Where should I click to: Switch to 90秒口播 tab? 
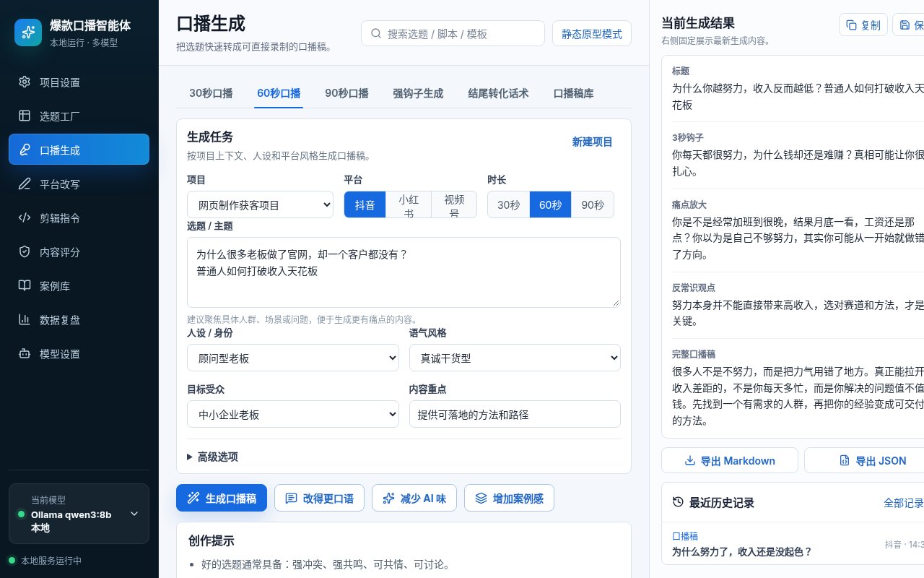click(346, 93)
